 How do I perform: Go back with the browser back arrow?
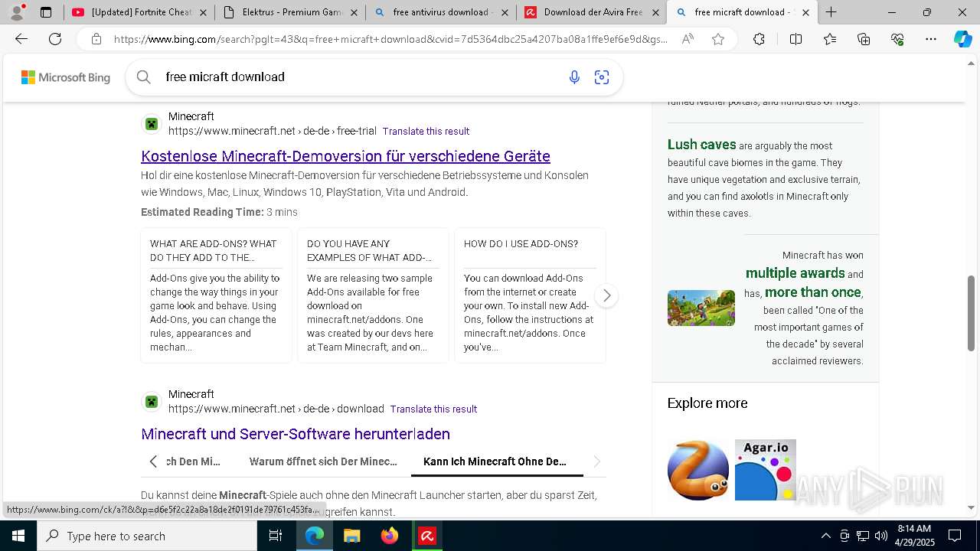pos(21,39)
